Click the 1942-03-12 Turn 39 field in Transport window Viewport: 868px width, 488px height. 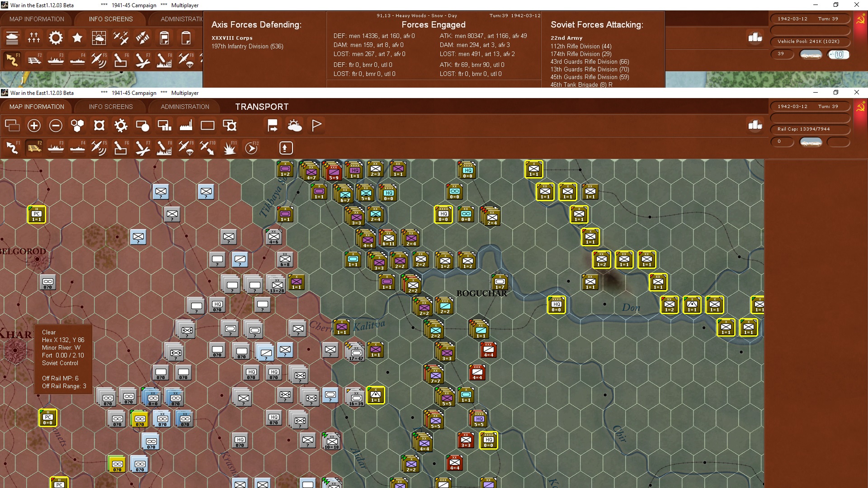(x=810, y=107)
